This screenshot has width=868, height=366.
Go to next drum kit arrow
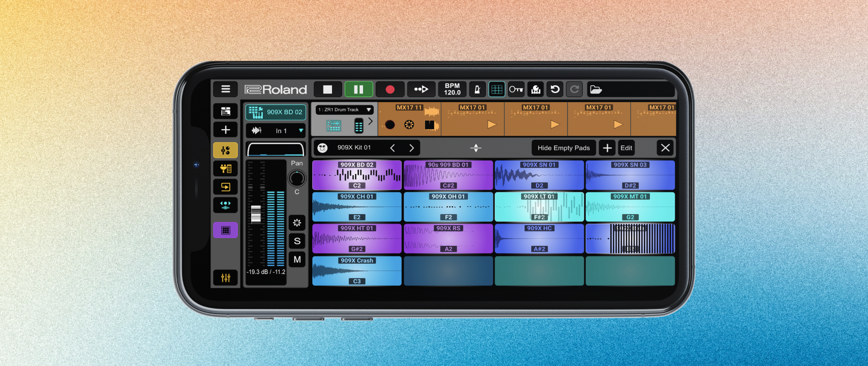pyautogui.click(x=411, y=148)
